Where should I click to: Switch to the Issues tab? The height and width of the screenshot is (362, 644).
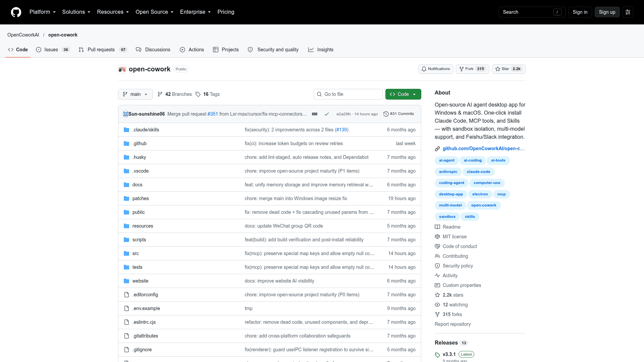(x=53, y=50)
